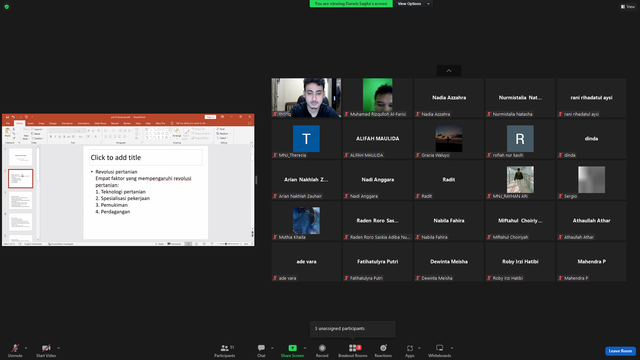The height and width of the screenshot is (360, 640).
Task: Switch to Reading View icon
Action: (204, 244)
